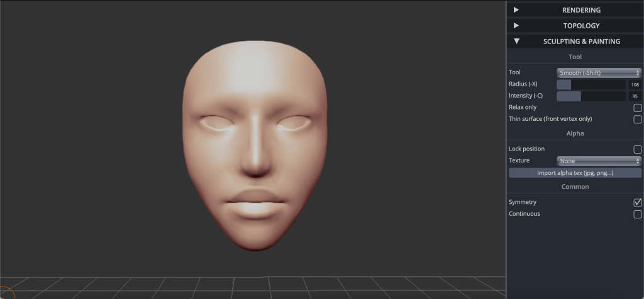The height and width of the screenshot is (299, 644).
Task: Expand the Rendering section triangle
Action: coord(516,10)
